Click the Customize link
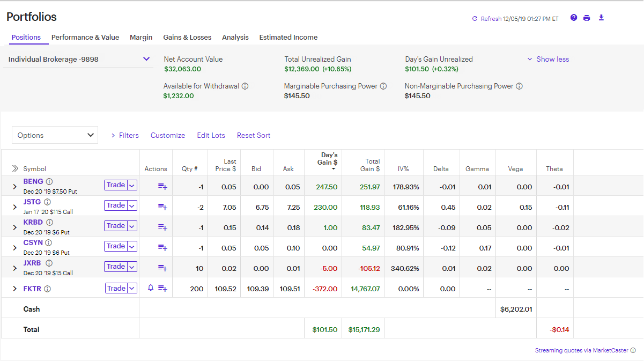Image resolution: width=644 pixels, height=361 pixels. (168, 136)
